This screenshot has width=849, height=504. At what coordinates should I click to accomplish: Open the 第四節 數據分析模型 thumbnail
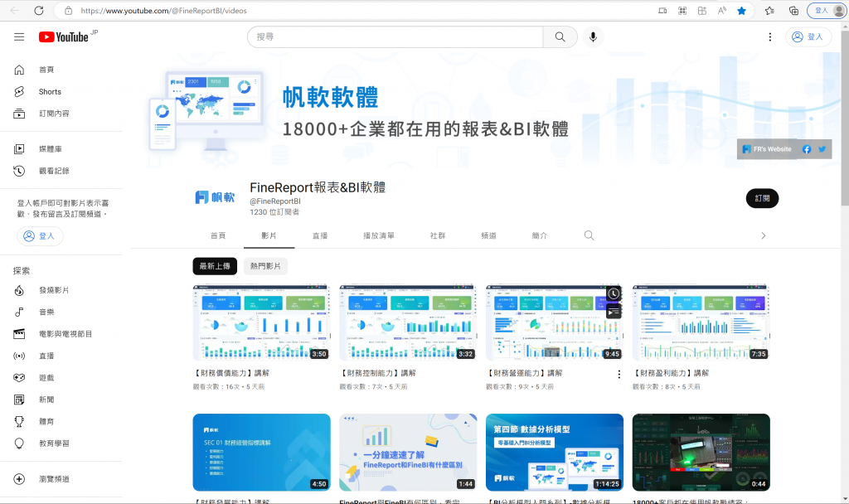(555, 453)
